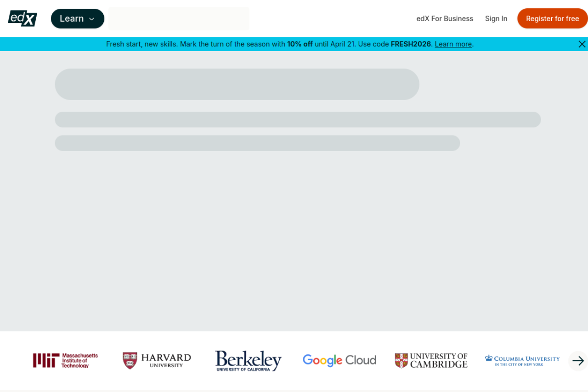Open the Harvard University logo

coord(157,360)
